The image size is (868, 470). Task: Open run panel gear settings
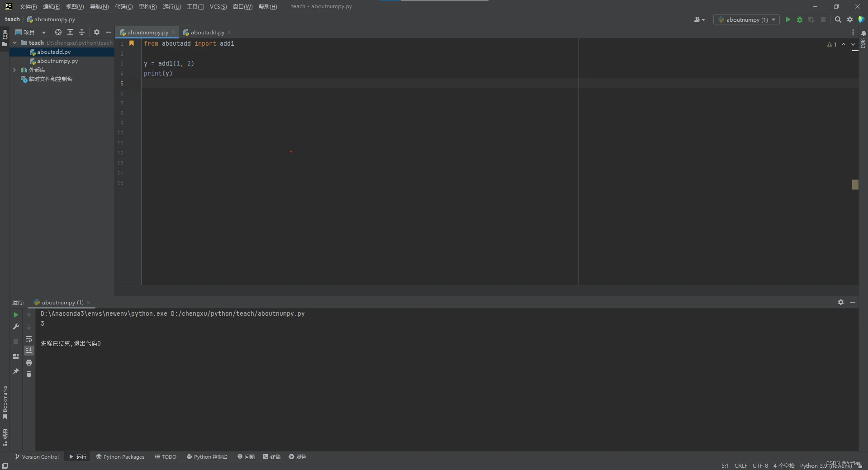841,302
